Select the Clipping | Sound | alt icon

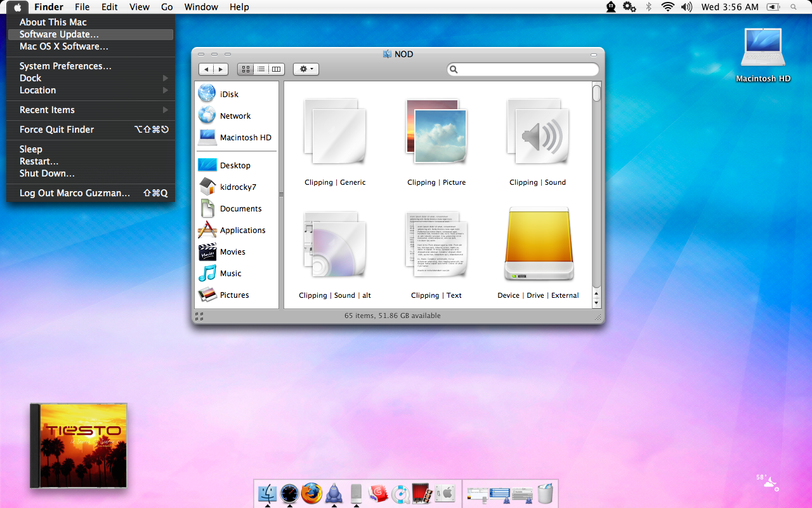(335, 245)
